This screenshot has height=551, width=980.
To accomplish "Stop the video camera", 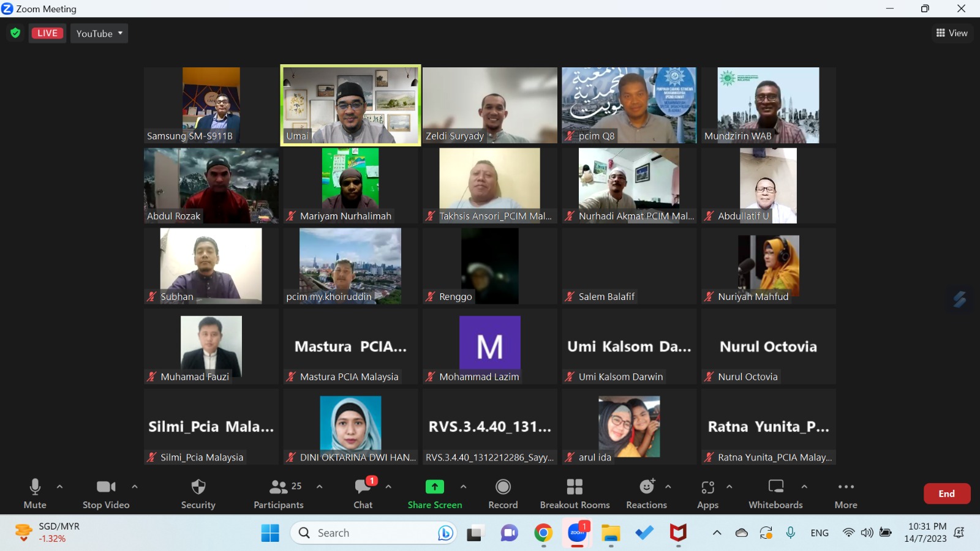I will click(106, 493).
